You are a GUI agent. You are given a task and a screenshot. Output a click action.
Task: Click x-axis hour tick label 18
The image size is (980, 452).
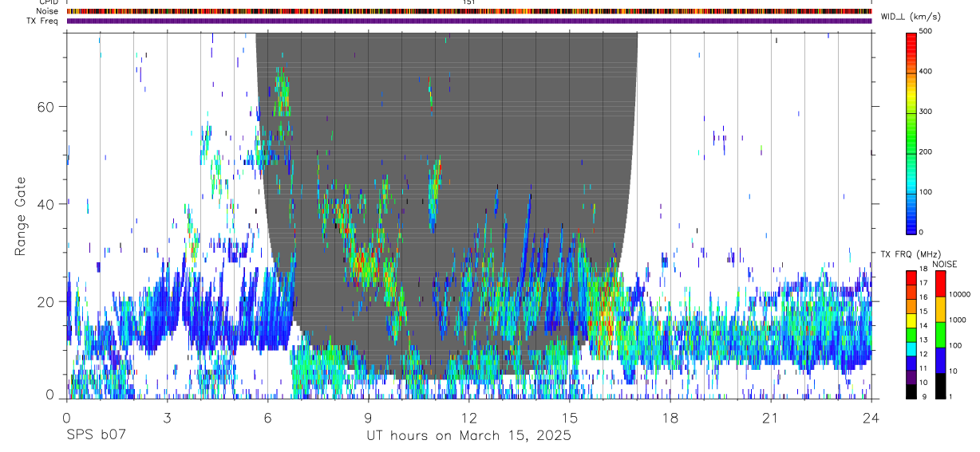pyautogui.click(x=670, y=417)
